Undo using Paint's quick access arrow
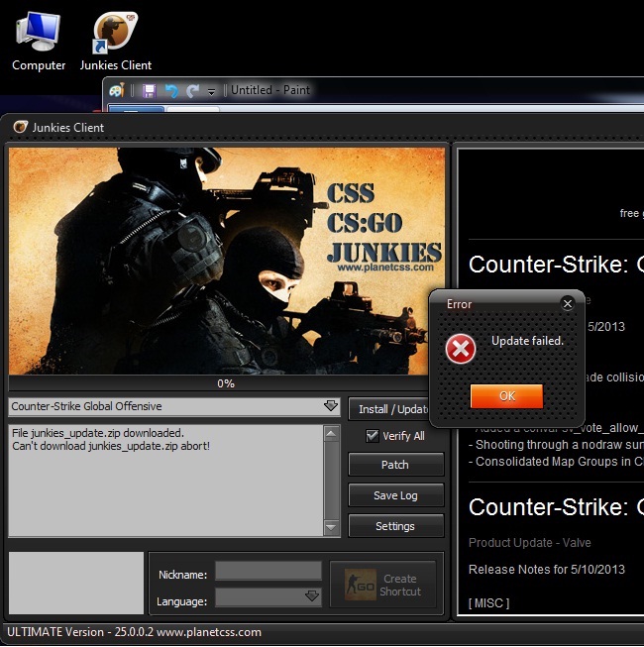Viewport: 644px width, 647px height. [171, 90]
